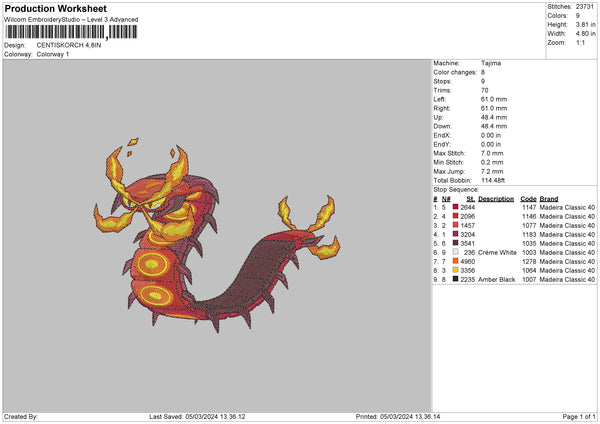Select stitch count 3204 in stop 4
Image resolution: width=600 pixels, height=424 pixels.
point(468,234)
